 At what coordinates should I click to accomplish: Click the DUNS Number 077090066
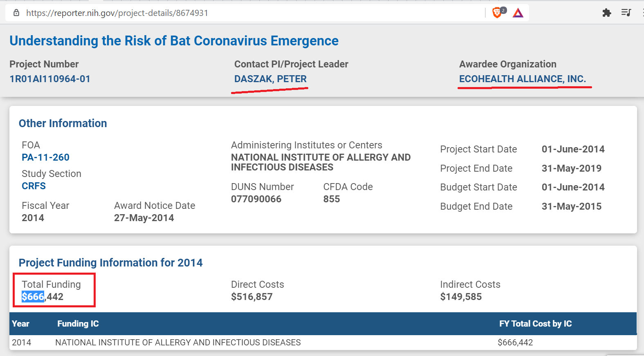(256, 199)
